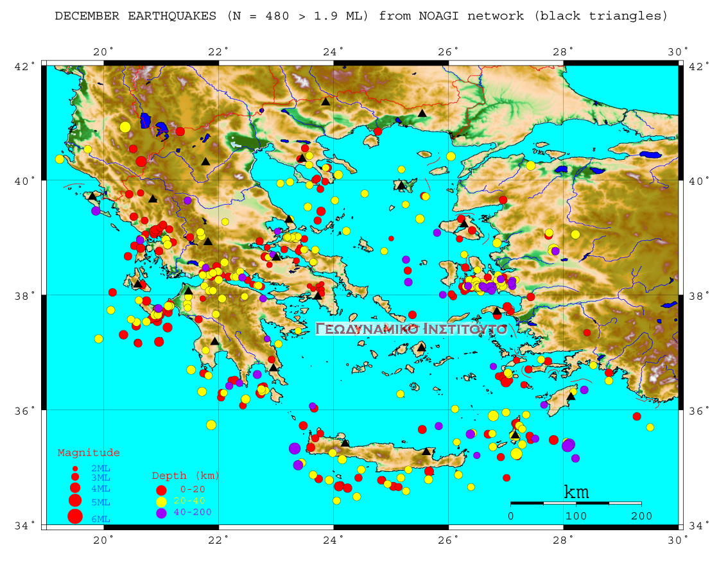The image size is (728, 561).
Task: Click the 38° latitude label on right axis
Action: pos(699,297)
